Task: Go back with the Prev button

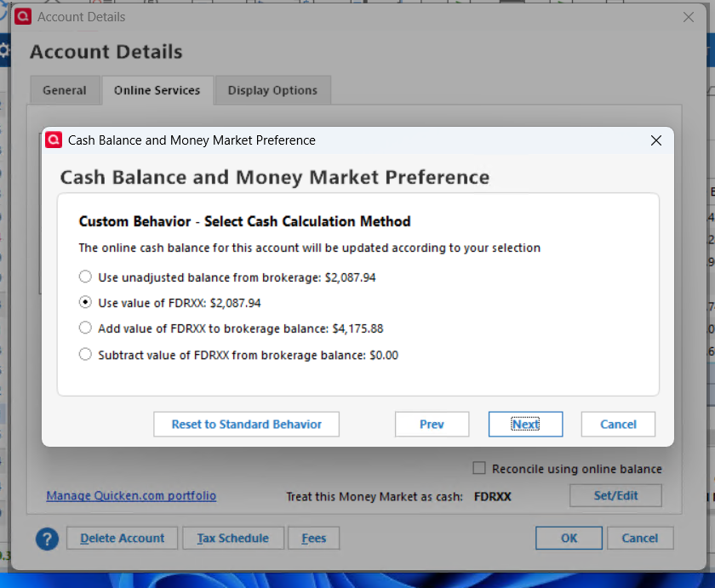Action: coord(432,425)
